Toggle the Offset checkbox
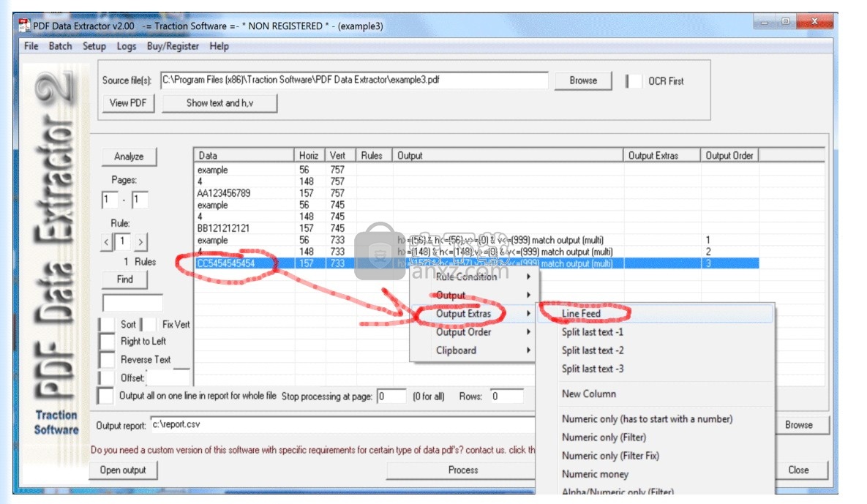 coord(108,378)
